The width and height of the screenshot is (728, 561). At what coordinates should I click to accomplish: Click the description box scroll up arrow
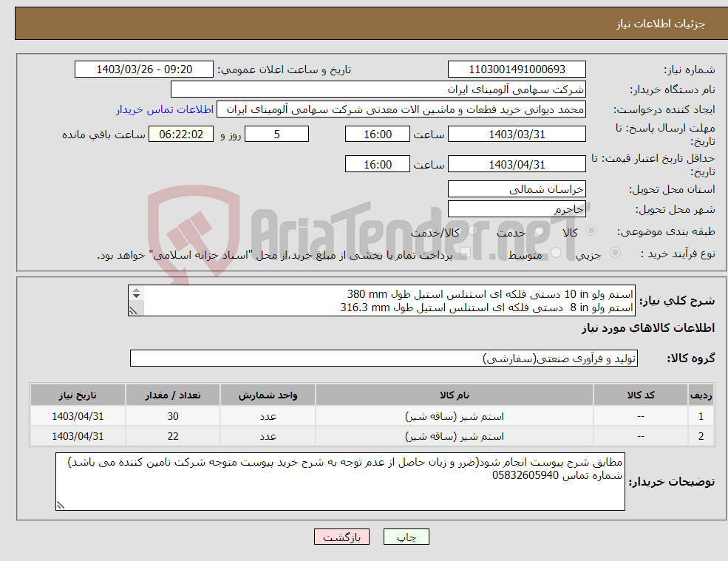pos(136,290)
